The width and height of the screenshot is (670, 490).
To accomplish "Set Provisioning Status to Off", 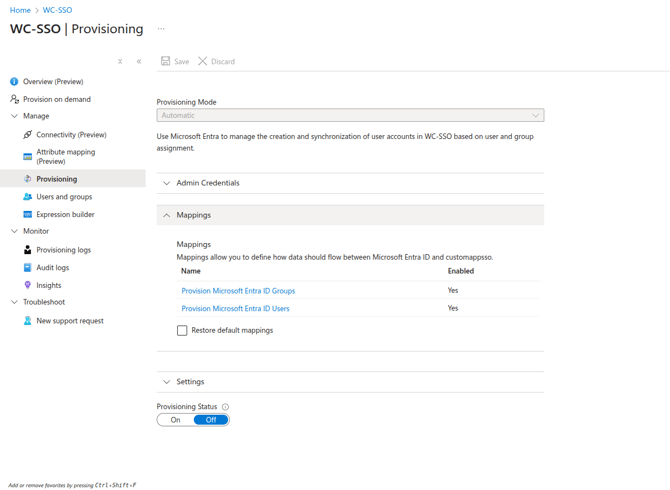I will pyautogui.click(x=211, y=420).
